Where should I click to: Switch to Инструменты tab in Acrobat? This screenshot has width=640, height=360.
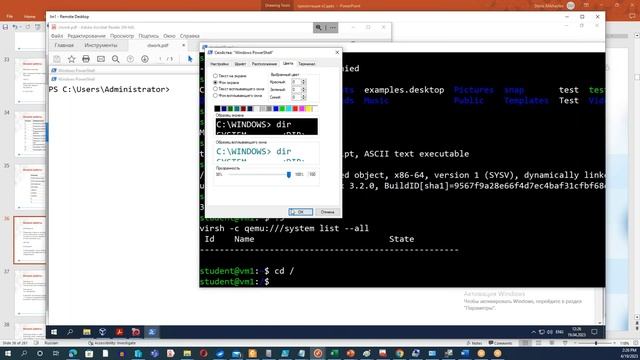[100, 45]
